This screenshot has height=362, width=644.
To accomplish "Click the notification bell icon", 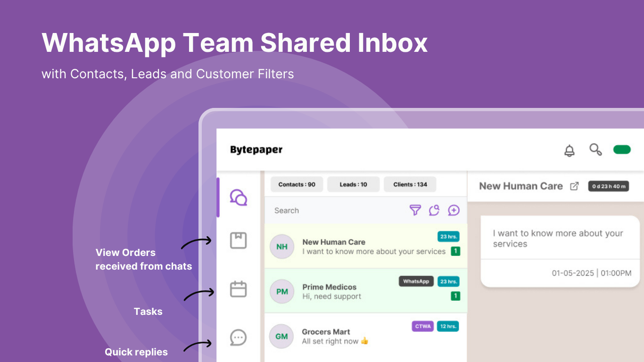I will pyautogui.click(x=570, y=150).
